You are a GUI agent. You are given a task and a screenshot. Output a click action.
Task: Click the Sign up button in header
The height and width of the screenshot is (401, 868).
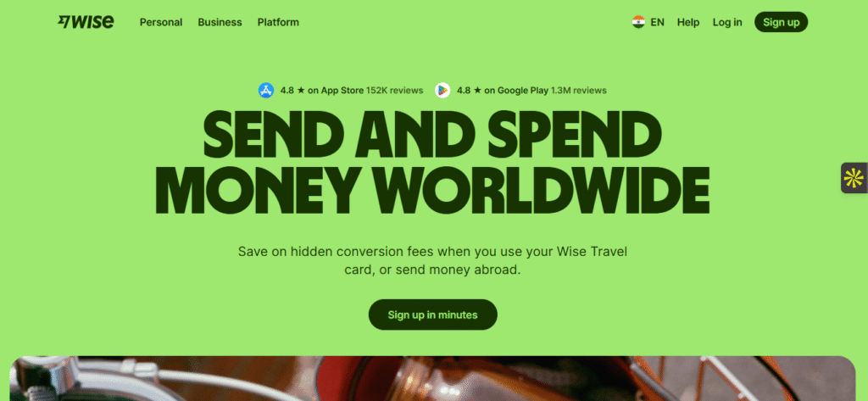(x=781, y=22)
